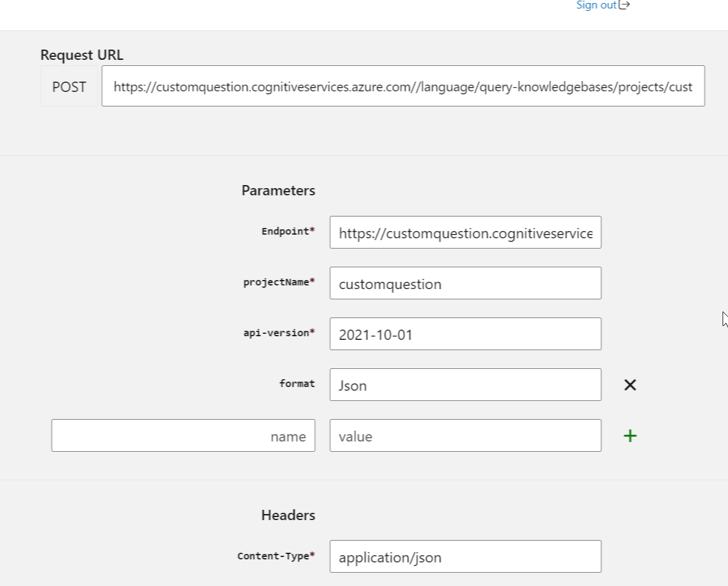Click the empty parameter name field

click(x=183, y=435)
